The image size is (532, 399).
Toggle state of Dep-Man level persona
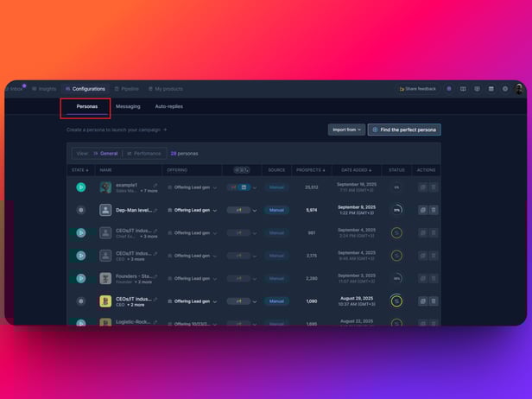click(x=81, y=210)
